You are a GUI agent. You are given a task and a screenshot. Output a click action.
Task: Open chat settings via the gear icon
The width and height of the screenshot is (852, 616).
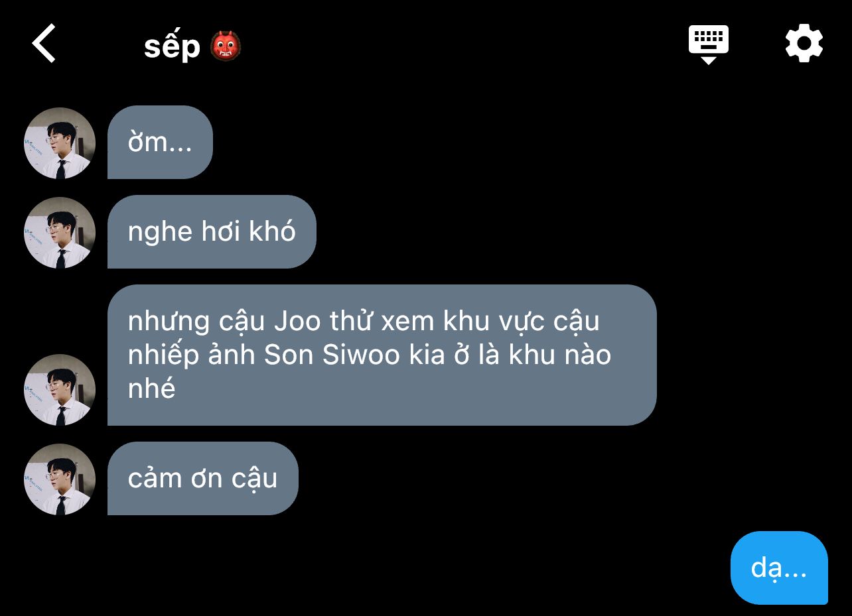[804, 43]
